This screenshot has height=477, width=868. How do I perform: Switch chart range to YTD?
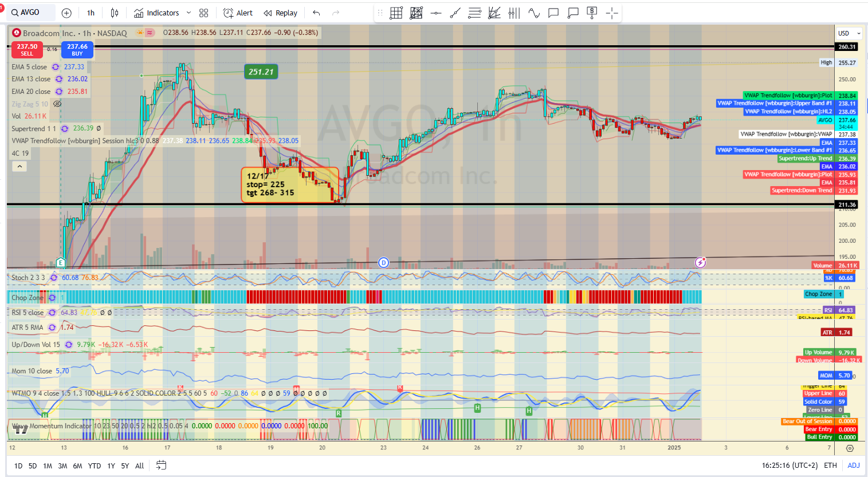point(95,466)
